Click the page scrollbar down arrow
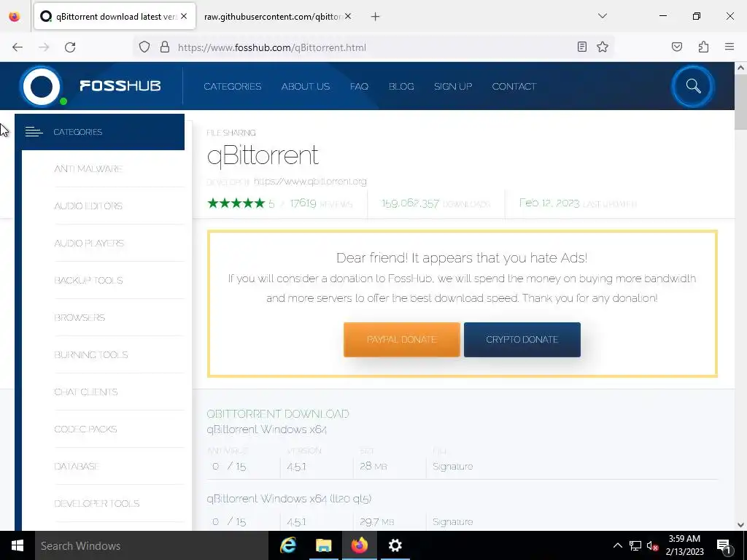The width and height of the screenshot is (747, 560). tap(740, 525)
